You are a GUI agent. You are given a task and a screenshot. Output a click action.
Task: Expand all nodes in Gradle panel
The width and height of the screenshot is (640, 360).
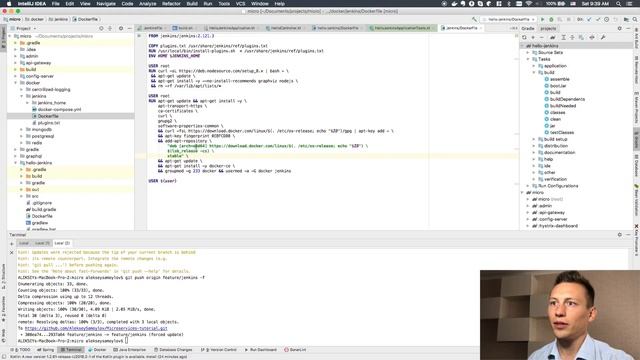click(x=563, y=37)
